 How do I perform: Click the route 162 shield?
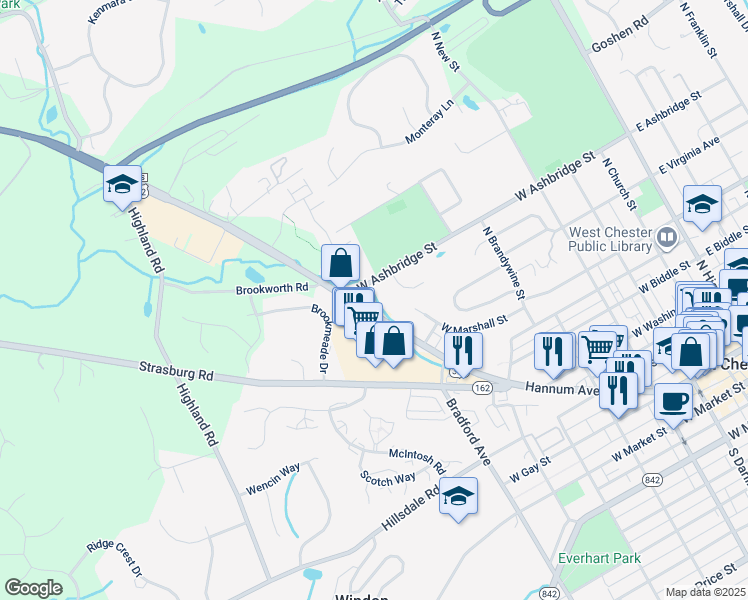(482, 388)
